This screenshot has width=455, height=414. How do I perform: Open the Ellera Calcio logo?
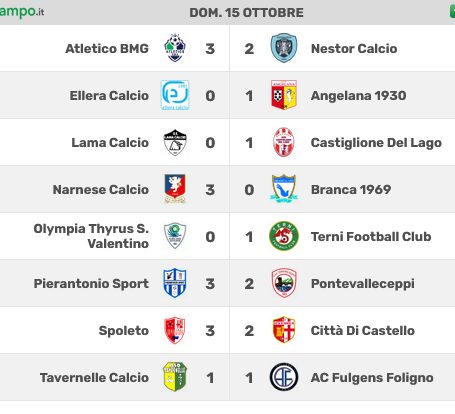175,95
